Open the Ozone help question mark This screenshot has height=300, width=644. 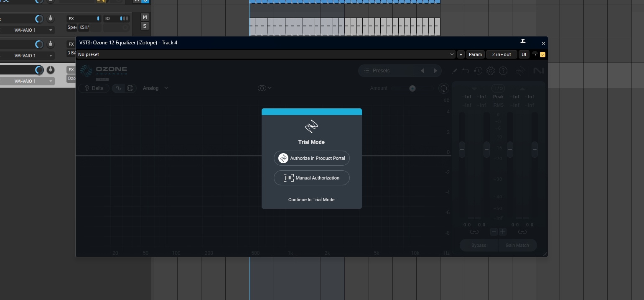[x=503, y=71]
